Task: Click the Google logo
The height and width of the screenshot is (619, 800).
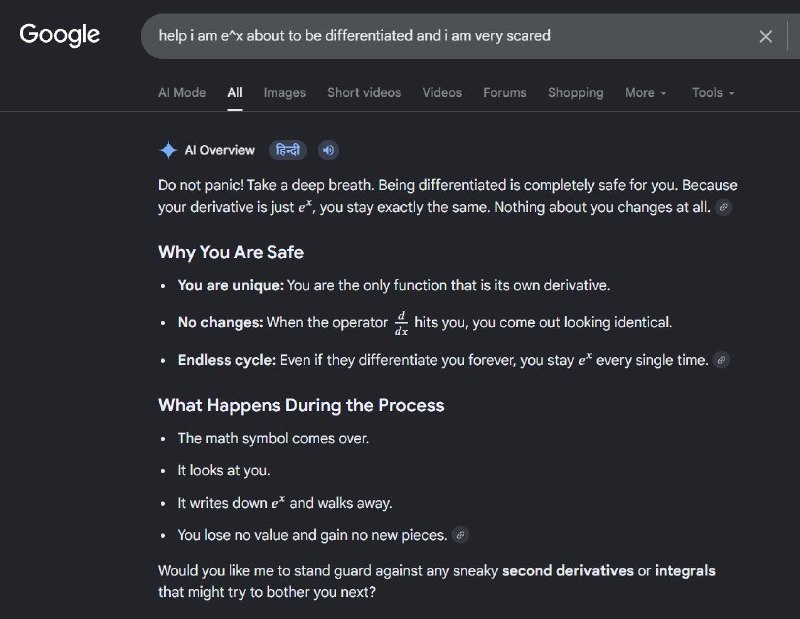Action: [x=60, y=35]
